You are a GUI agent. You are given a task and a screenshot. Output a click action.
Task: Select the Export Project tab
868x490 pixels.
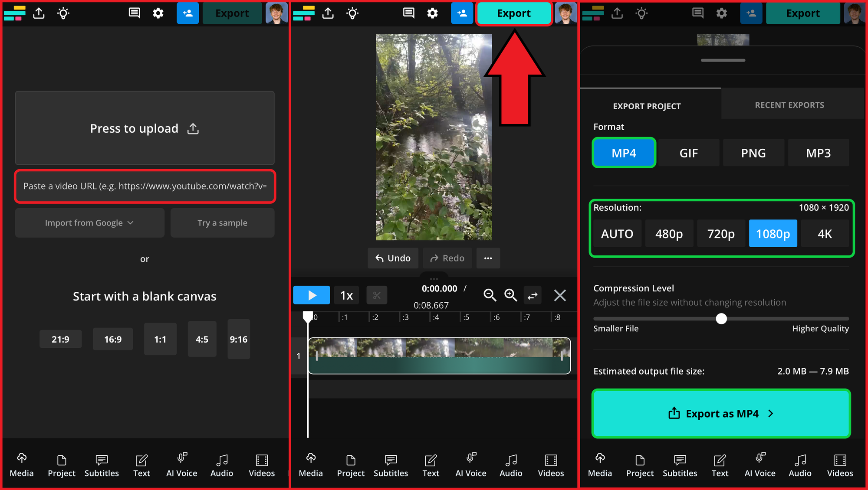click(x=647, y=106)
